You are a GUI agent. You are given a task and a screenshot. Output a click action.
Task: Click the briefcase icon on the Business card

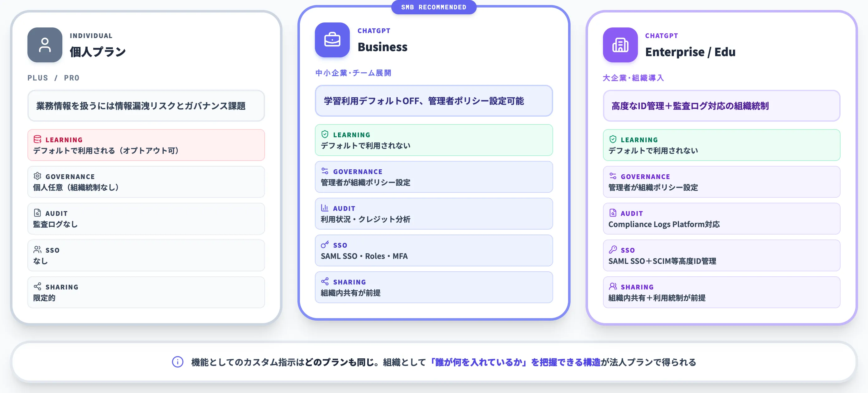click(x=332, y=40)
